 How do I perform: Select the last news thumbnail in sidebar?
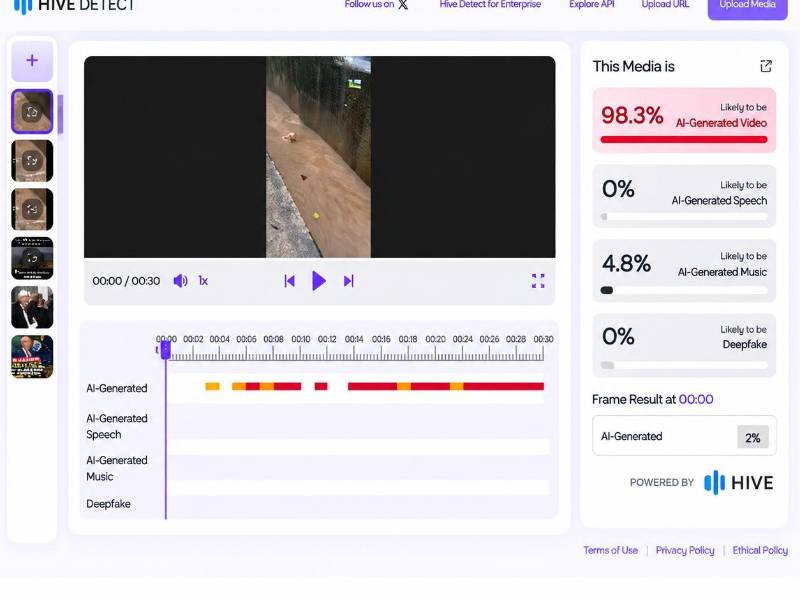click(x=32, y=356)
